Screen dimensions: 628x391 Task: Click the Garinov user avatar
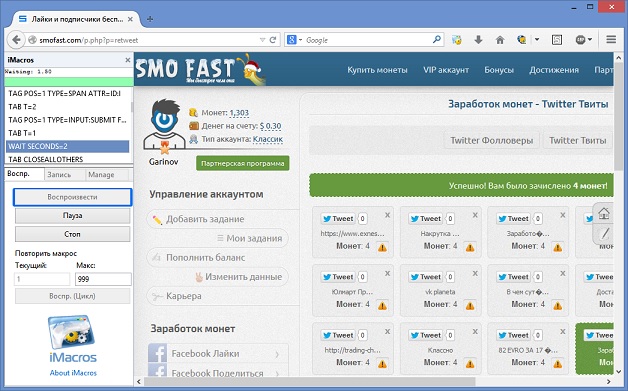tap(165, 126)
